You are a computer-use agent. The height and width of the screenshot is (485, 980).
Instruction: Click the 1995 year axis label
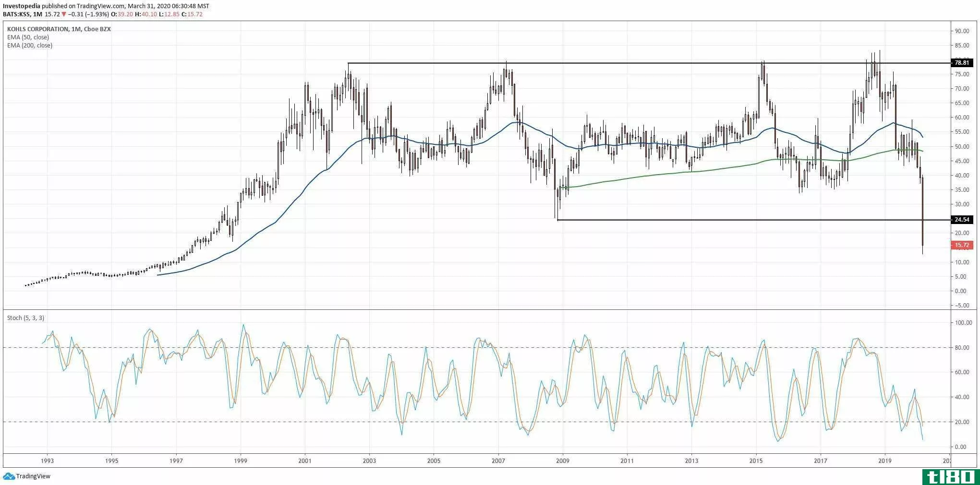(x=111, y=461)
